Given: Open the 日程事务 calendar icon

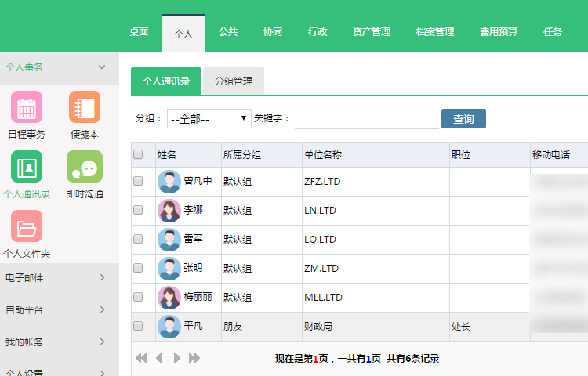Looking at the screenshot, I should tap(27, 107).
